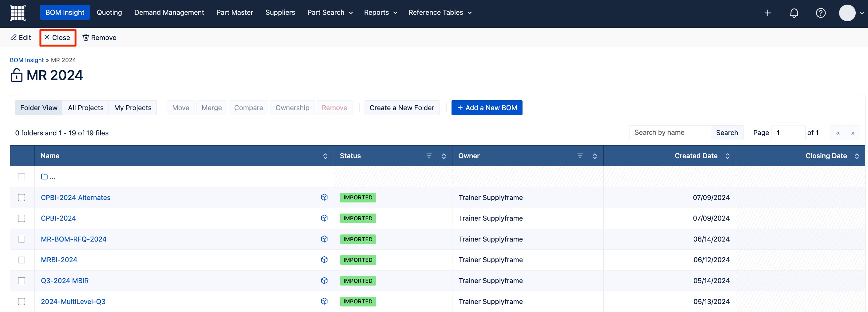Open Part Master nav item

tap(235, 13)
